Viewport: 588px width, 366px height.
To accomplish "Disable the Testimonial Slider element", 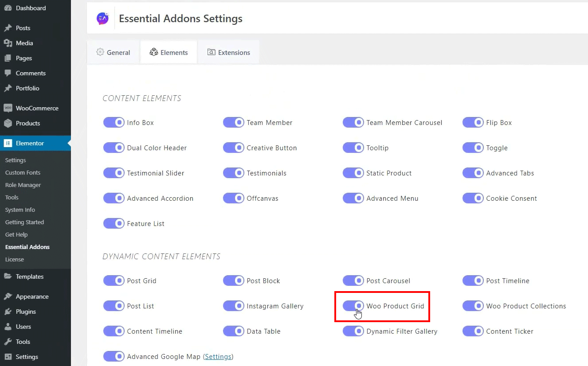I will pyautogui.click(x=114, y=173).
